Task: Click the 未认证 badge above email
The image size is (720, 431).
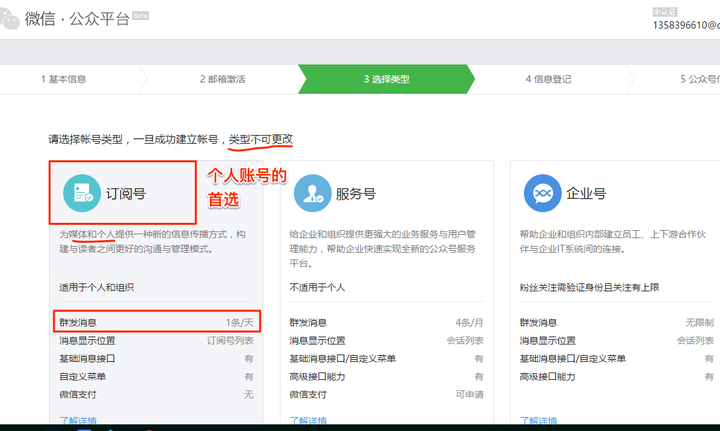Action: tap(665, 12)
